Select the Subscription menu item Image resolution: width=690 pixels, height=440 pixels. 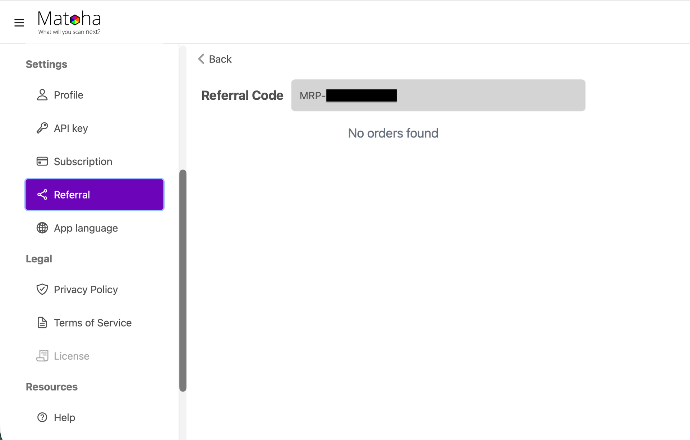[83, 161]
